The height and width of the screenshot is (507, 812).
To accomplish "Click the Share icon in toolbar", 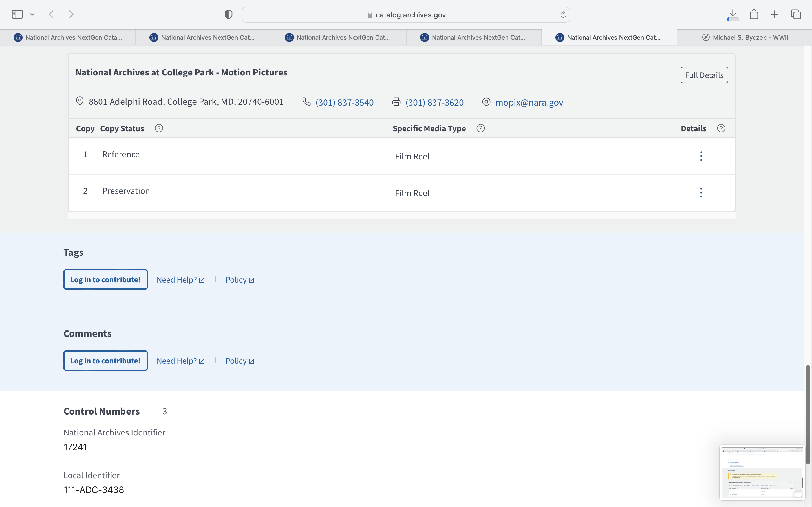I will tap(754, 14).
